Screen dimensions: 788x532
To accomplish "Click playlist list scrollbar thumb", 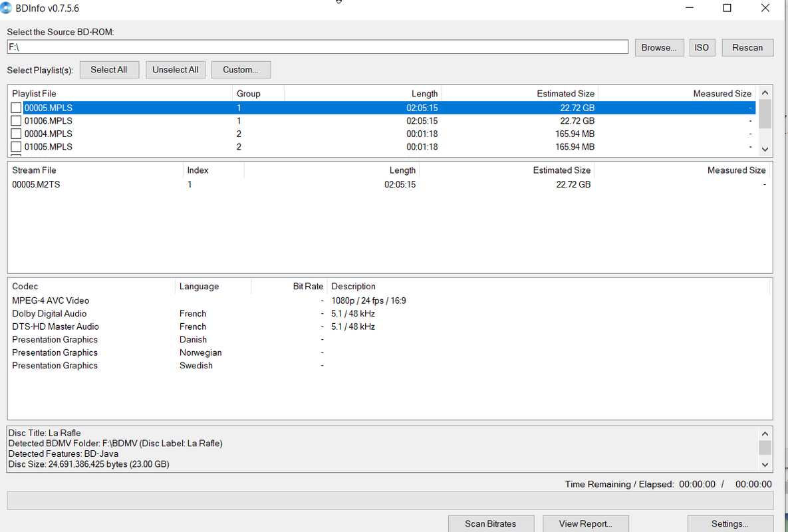I will tap(765, 114).
